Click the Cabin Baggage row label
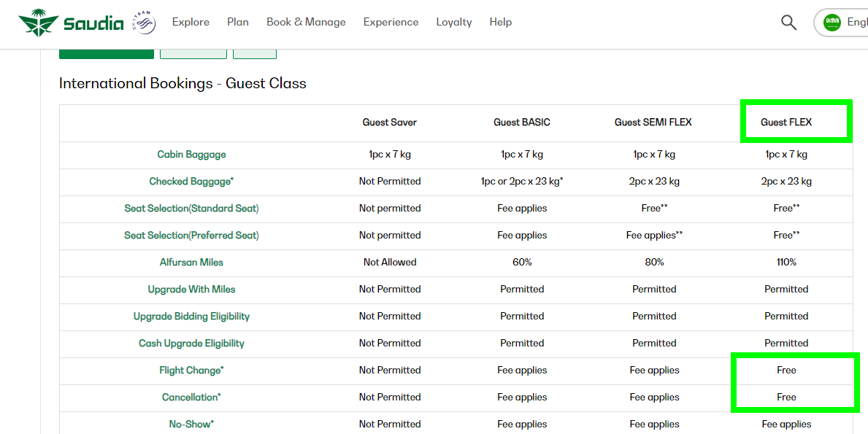Viewport: 868px width, 434px height. pos(191,154)
